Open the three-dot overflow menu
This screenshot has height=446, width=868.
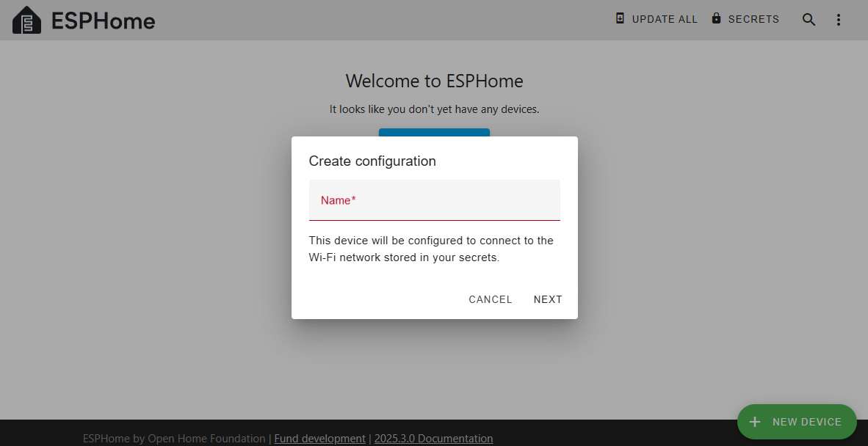[839, 20]
